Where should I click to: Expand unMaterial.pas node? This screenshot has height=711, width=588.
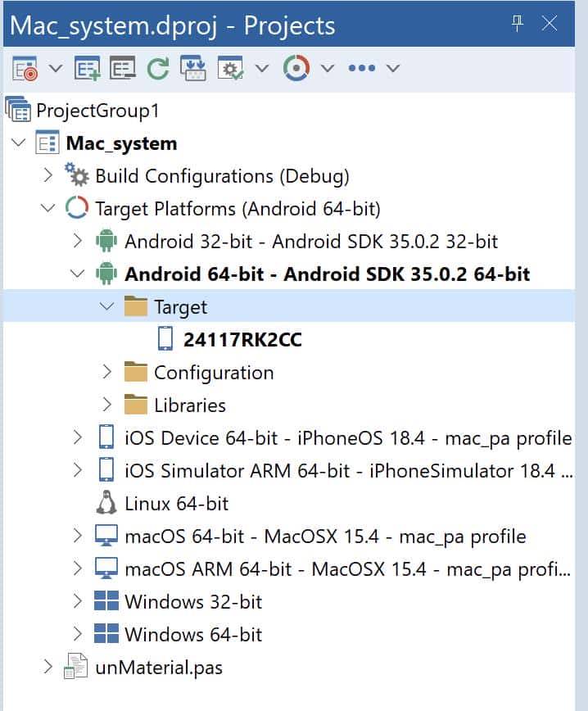coord(48,667)
